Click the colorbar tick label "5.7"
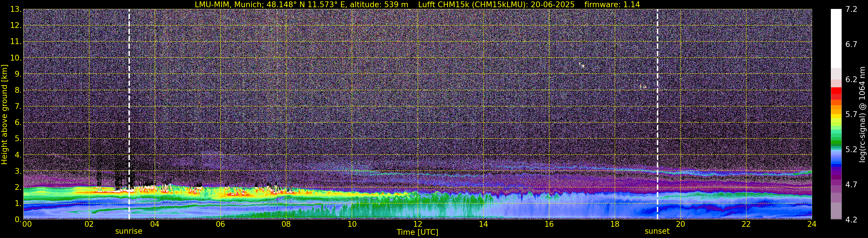The width and height of the screenshot is (868, 238). (x=851, y=115)
